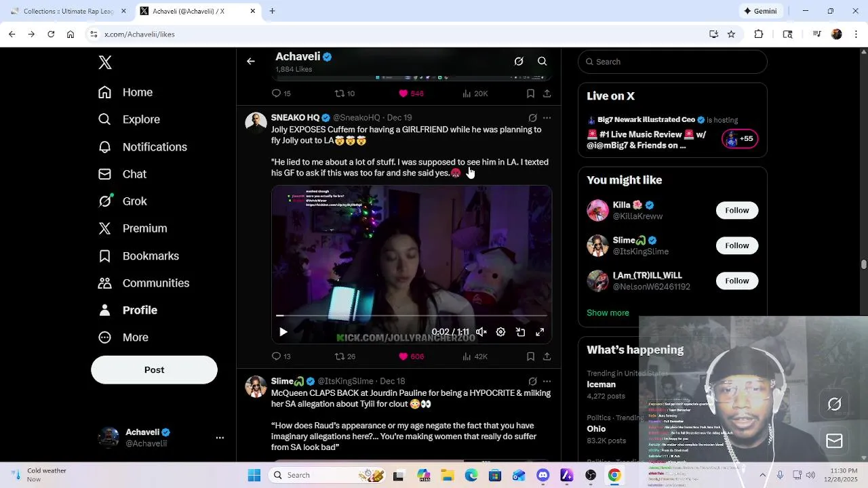868x488 pixels.
Task: Click Grok icon in profile header
Action: point(519,62)
